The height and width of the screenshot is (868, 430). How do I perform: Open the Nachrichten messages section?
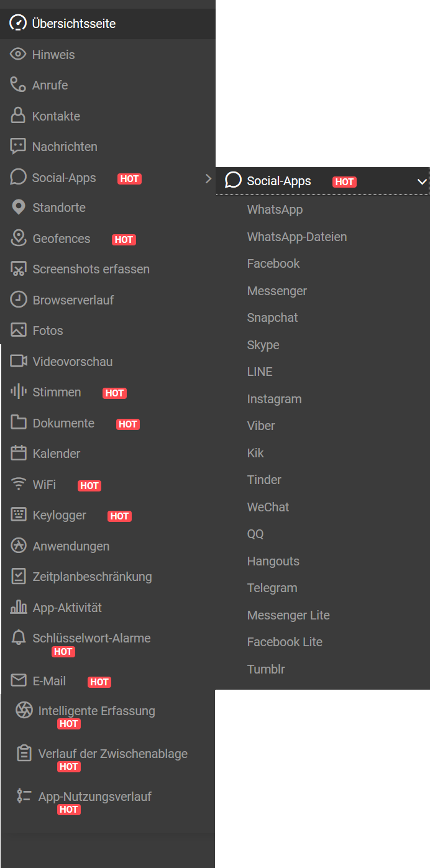click(65, 147)
